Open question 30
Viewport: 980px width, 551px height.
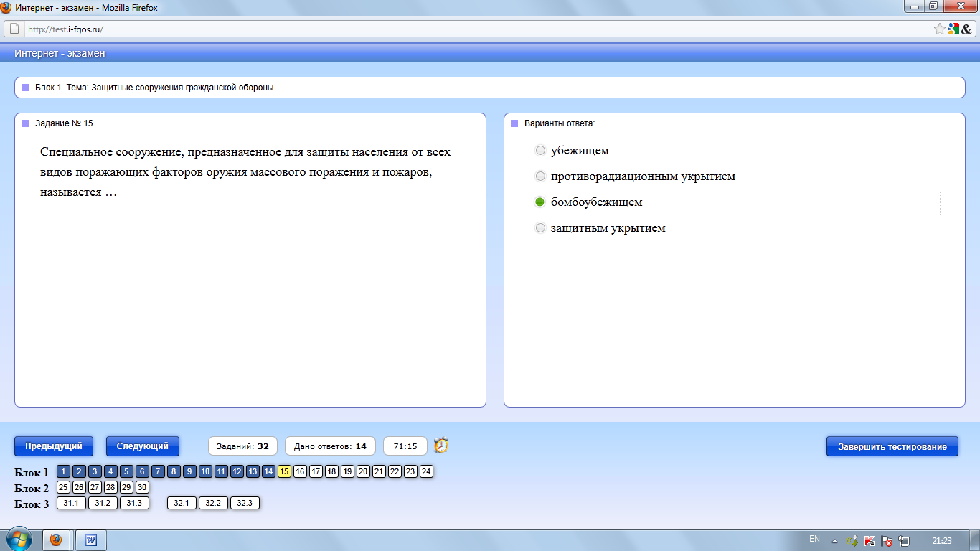click(x=142, y=487)
